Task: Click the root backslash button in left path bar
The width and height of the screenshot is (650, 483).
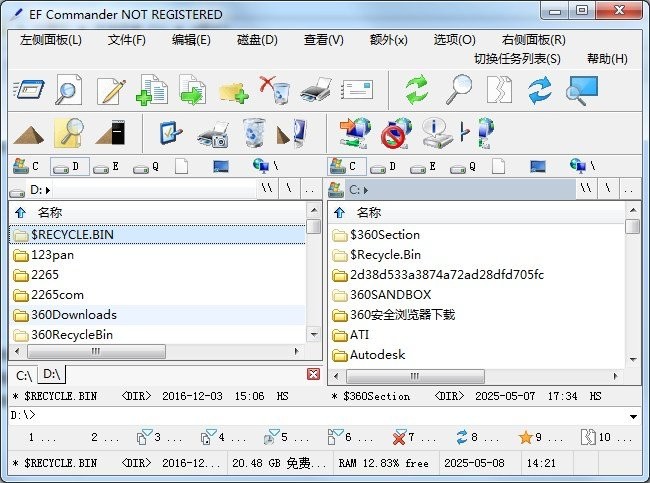Action: pos(289,189)
